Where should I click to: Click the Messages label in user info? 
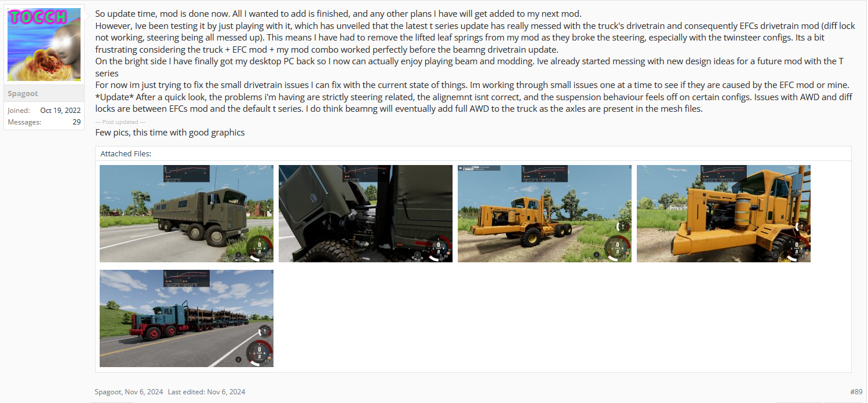[x=24, y=122]
